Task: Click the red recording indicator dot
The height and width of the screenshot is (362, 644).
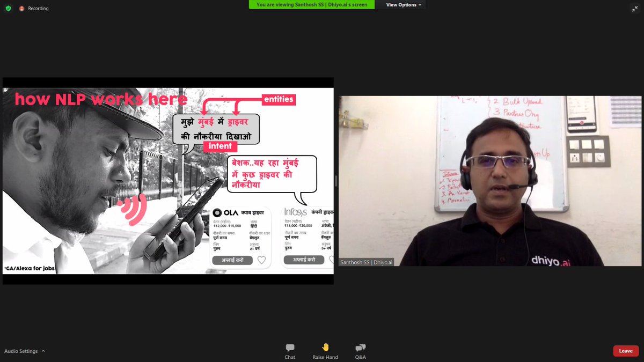Action: pyautogui.click(x=22, y=9)
